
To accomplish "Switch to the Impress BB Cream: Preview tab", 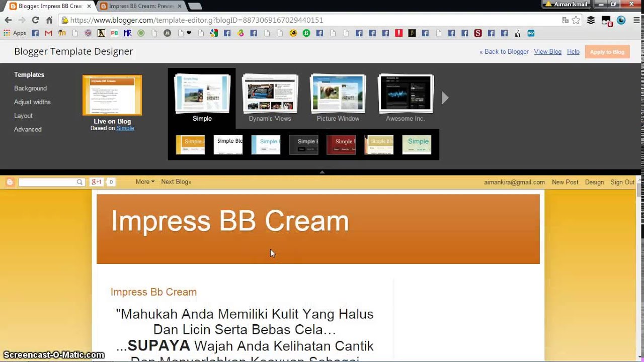I will pos(141,6).
